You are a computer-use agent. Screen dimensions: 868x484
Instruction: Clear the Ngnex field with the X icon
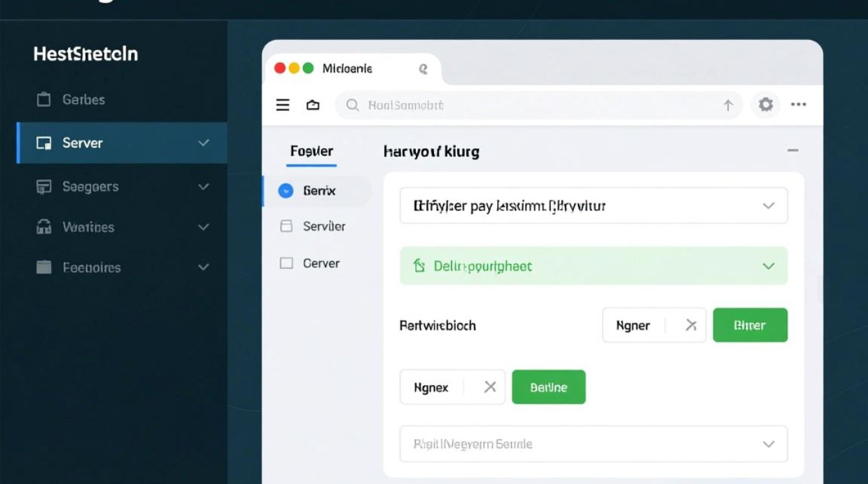489,387
